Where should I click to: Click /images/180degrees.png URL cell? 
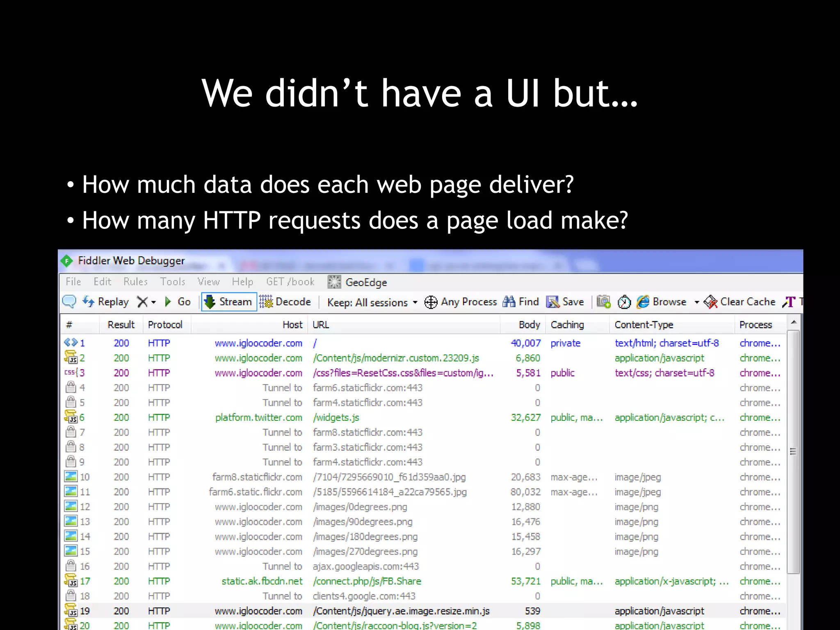pyautogui.click(x=365, y=537)
